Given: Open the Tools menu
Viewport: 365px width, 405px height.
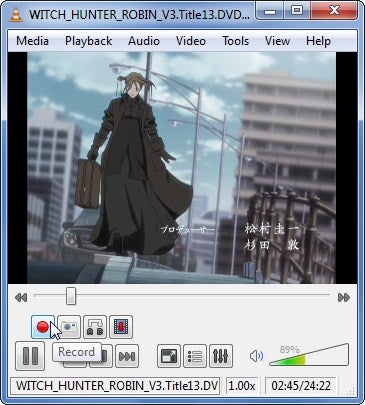Looking at the screenshot, I should click(x=236, y=41).
